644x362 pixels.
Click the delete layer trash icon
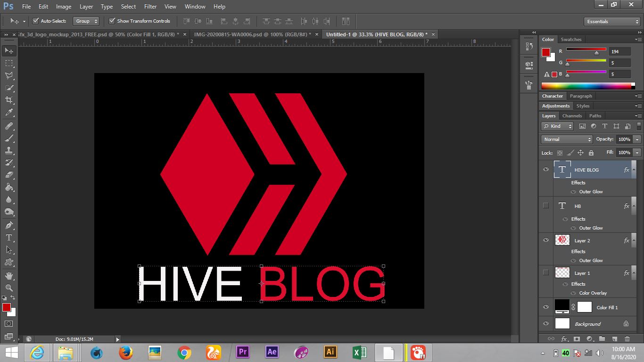coord(627,338)
